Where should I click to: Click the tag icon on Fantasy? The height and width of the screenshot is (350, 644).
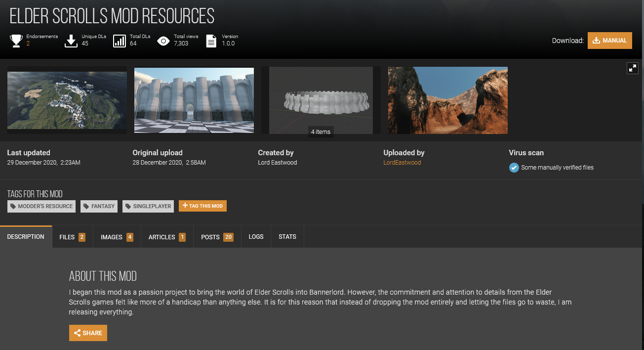pyautogui.click(x=86, y=206)
